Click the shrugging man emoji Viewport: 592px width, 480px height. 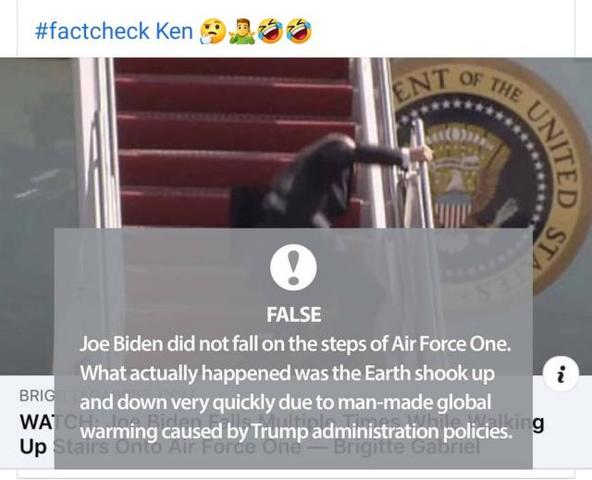pyautogui.click(x=242, y=31)
